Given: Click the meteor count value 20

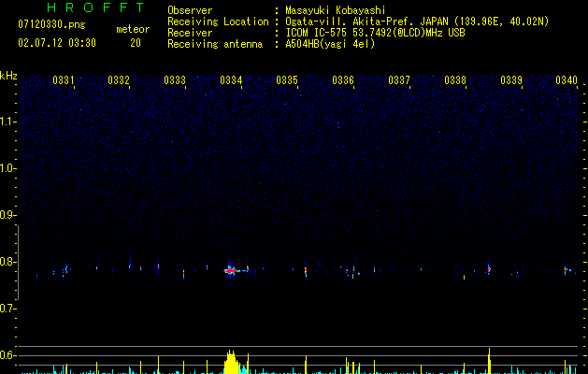Looking at the screenshot, I should pos(136,43).
